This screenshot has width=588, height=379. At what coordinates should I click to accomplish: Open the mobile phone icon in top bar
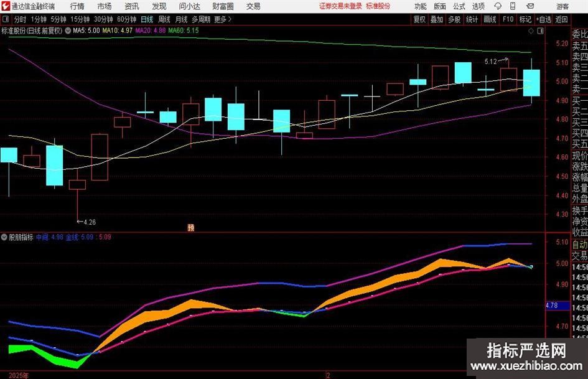(x=513, y=6)
